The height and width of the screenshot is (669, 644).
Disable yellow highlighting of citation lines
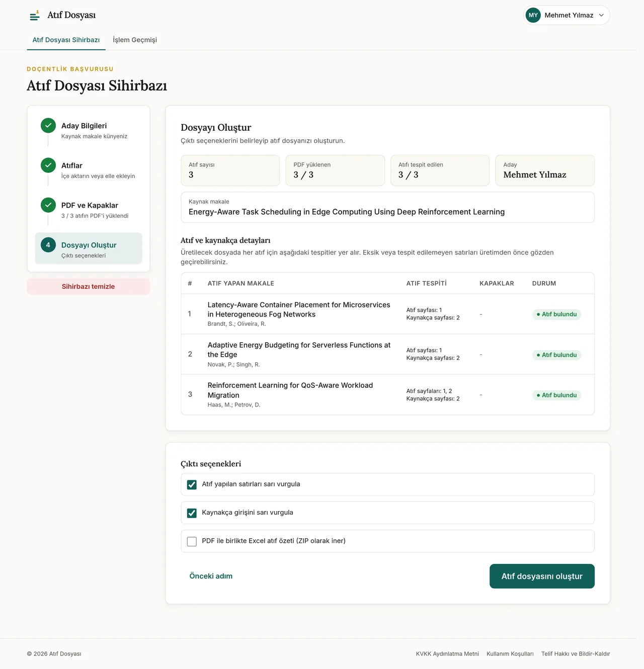[192, 484]
